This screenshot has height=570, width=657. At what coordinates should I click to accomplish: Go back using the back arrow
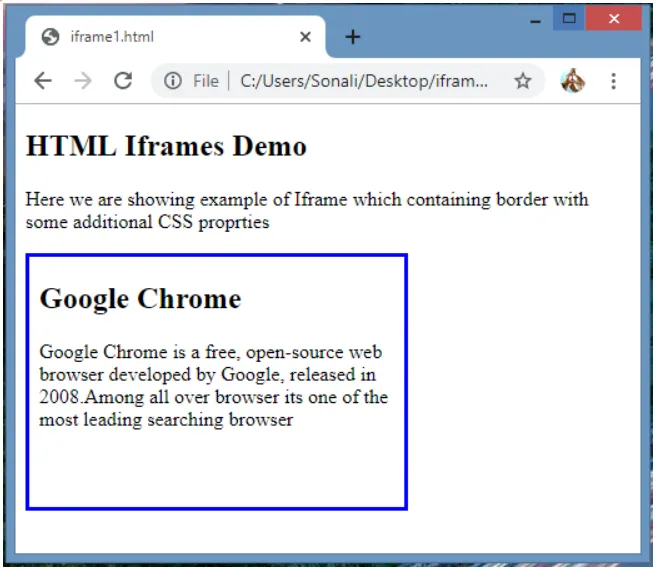[x=43, y=80]
